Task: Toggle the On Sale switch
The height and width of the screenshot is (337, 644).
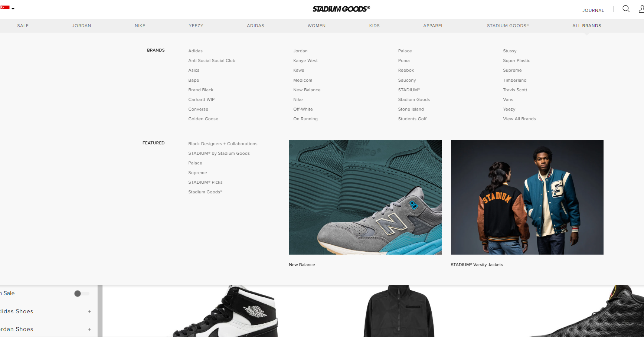Action: [x=82, y=294]
